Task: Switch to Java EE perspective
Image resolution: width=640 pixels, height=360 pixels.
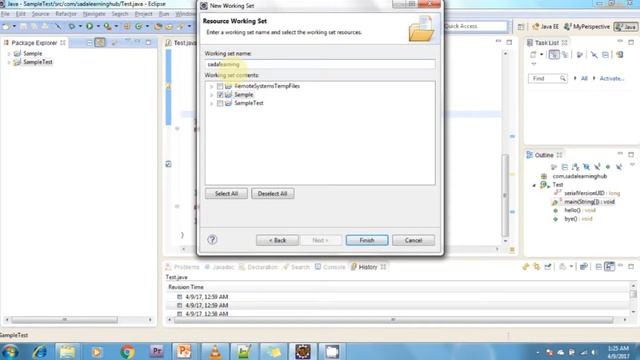Action: [546, 27]
